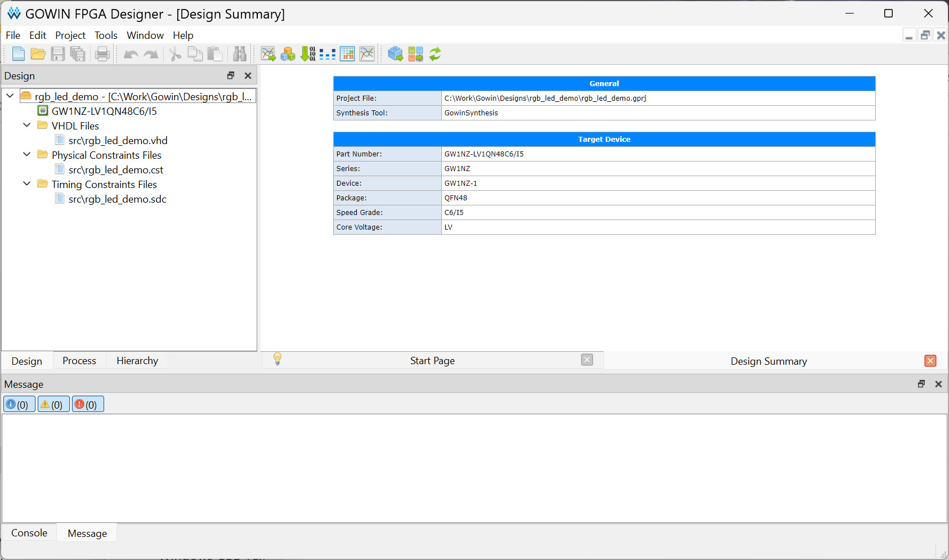Switch to the Start Page tab
This screenshot has width=949, height=560.
(432, 361)
